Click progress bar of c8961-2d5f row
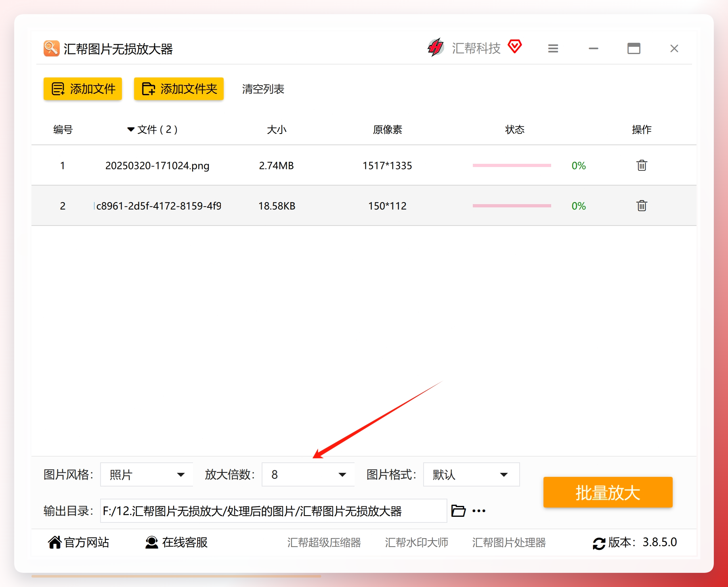 [512, 206]
